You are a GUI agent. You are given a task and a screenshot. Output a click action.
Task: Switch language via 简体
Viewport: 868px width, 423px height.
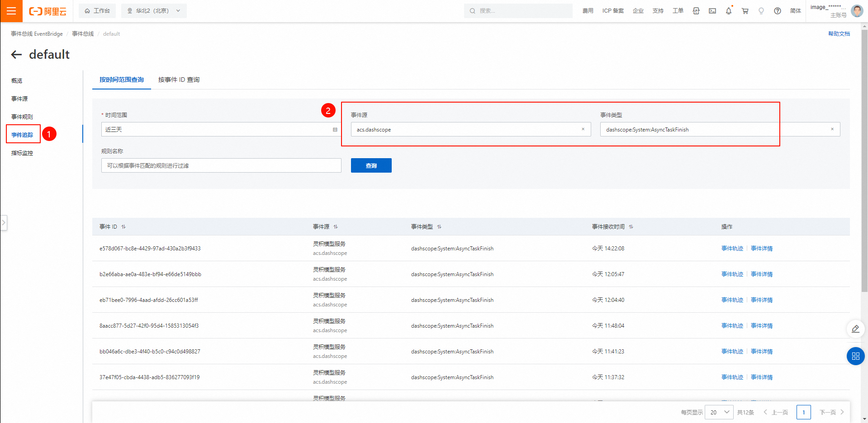796,11
